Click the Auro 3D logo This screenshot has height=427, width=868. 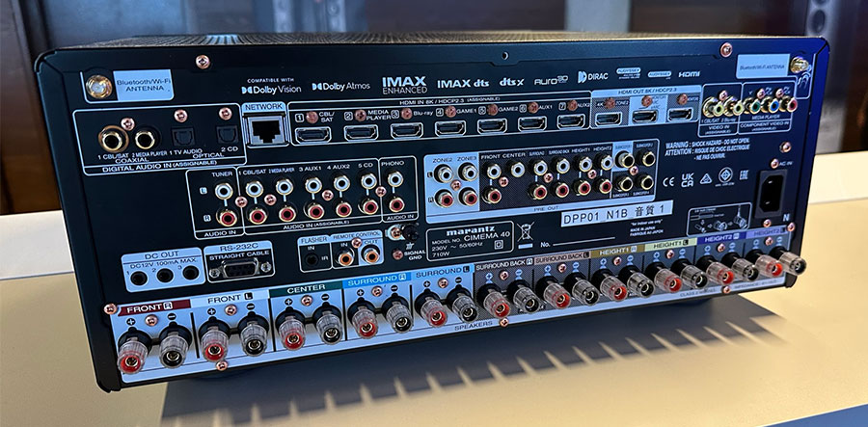coord(551,80)
